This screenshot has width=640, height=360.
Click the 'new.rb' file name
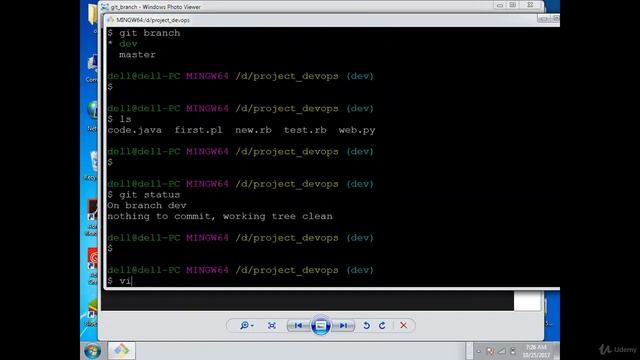253,130
